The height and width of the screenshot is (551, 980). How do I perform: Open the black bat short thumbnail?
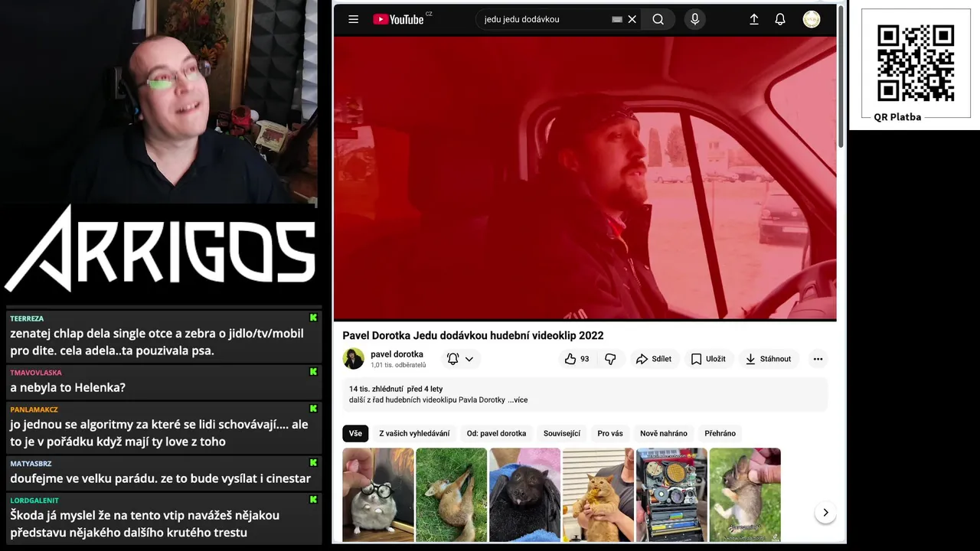coord(524,495)
